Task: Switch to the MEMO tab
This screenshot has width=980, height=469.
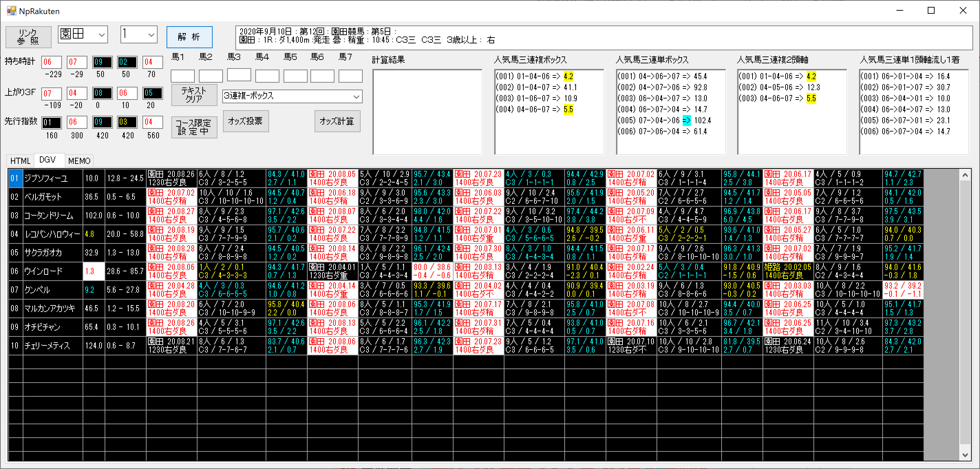Action: 79,161
